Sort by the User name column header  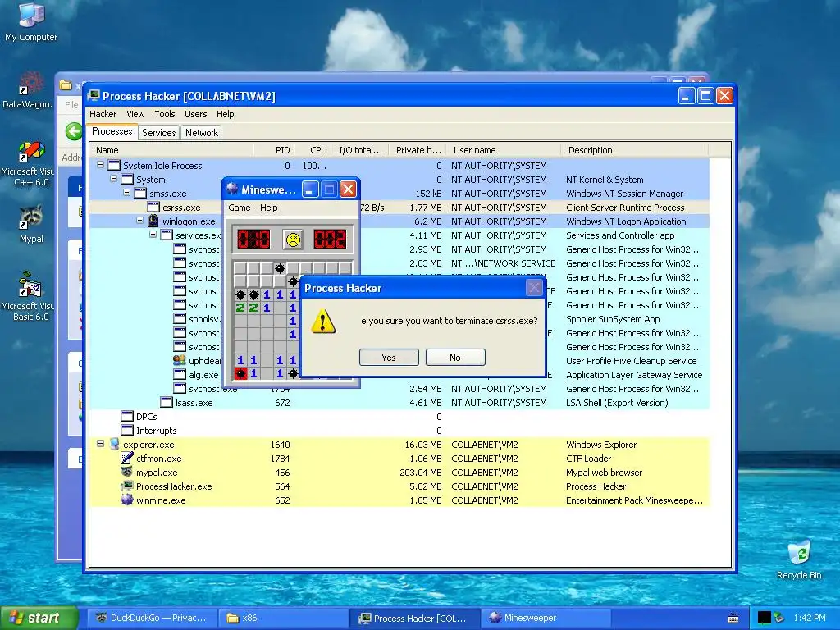pyautogui.click(x=503, y=150)
